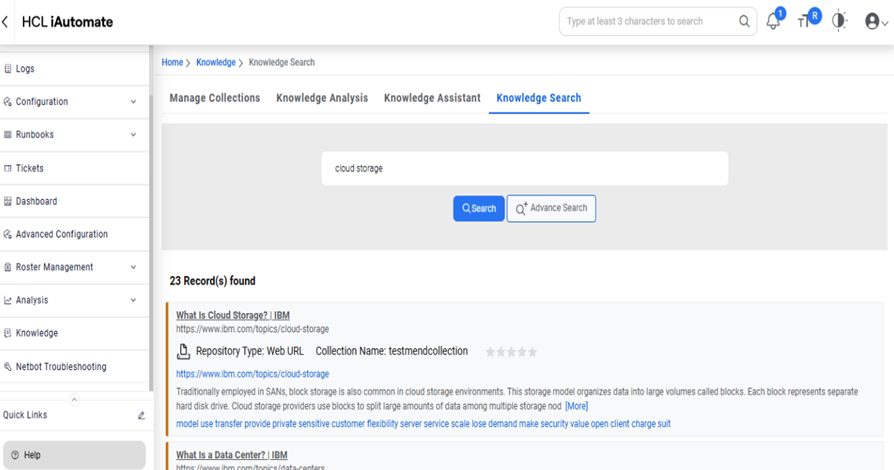The image size is (894, 470).
Task: Collapse the sidebar menu using up chevron
Action: 74,399
